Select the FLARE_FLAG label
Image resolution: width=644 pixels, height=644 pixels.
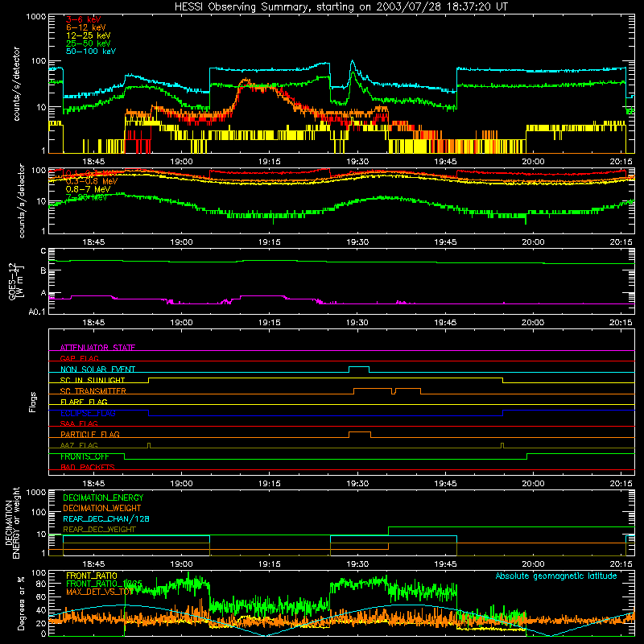click(85, 402)
